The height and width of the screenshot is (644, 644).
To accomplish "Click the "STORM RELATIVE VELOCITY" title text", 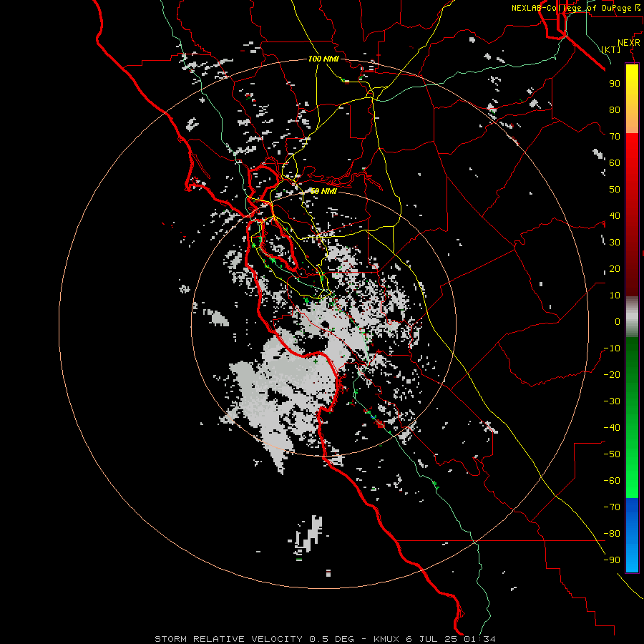I will tap(228, 639).
